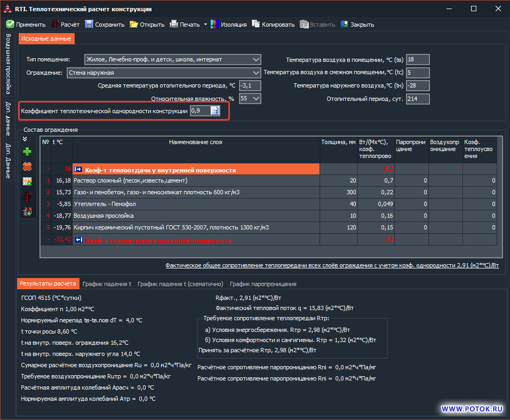Add a layer with green plus

click(x=27, y=151)
